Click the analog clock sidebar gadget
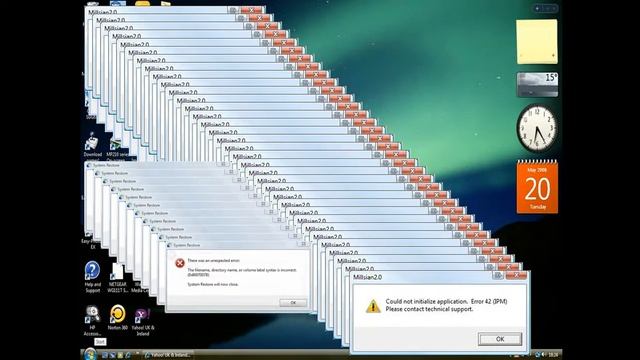This screenshot has width=640, height=360. point(537,128)
